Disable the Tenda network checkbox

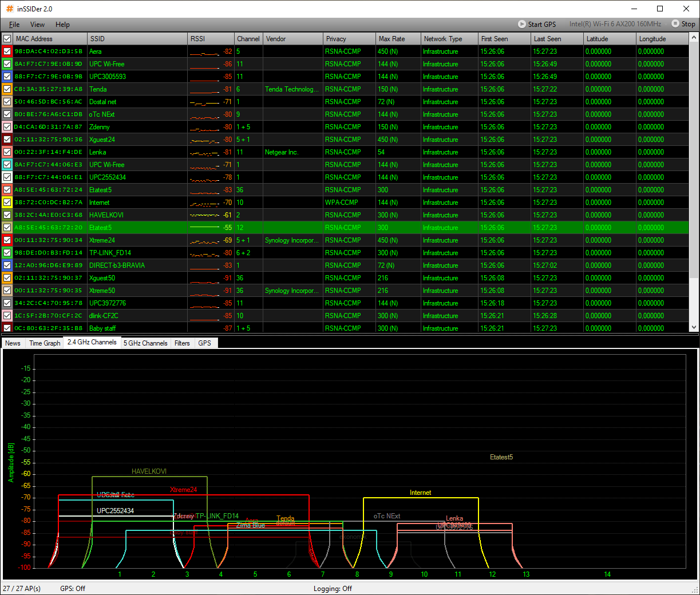7,89
